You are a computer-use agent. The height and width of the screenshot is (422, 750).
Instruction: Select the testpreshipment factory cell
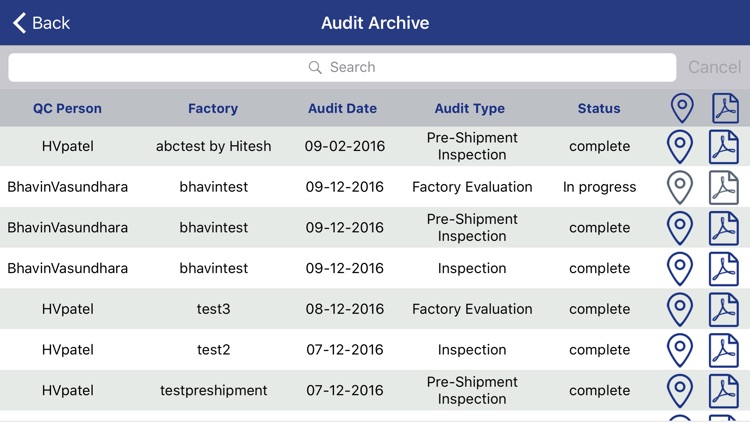pyautogui.click(x=213, y=390)
